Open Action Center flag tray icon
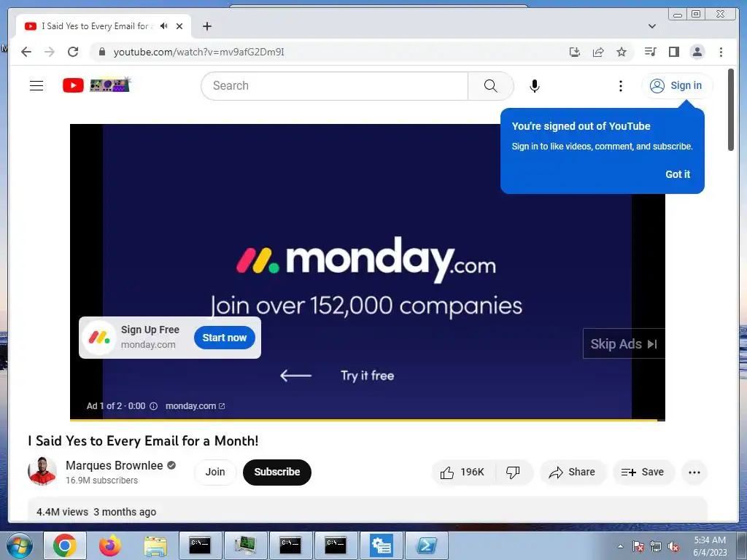The width and height of the screenshot is (747, 560). coord(638,547)
